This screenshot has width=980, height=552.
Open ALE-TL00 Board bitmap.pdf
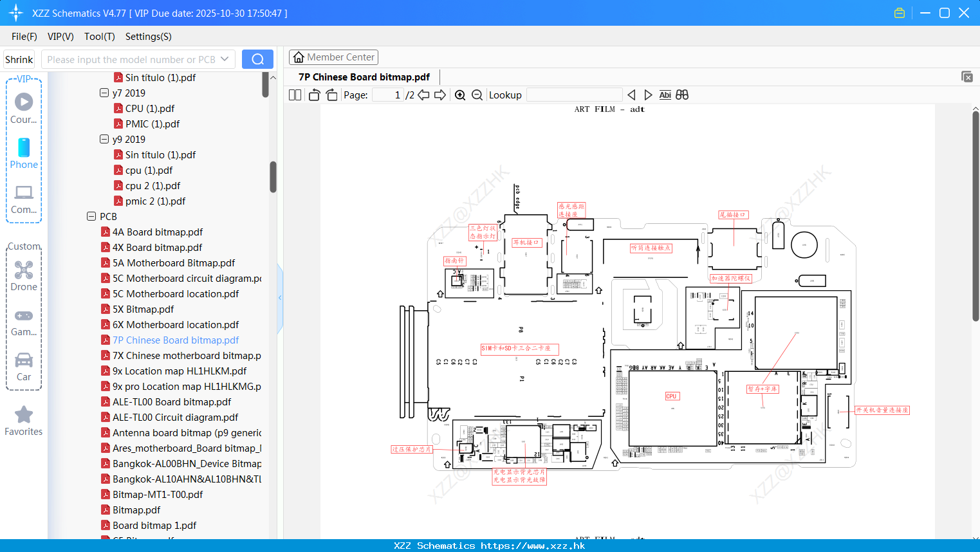point(172,401)
